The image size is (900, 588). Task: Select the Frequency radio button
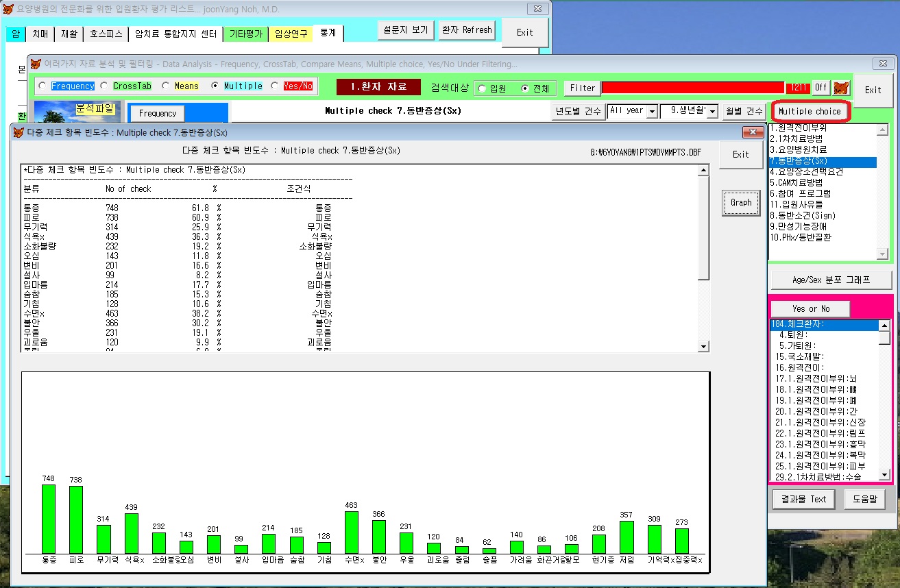(42, 86)
